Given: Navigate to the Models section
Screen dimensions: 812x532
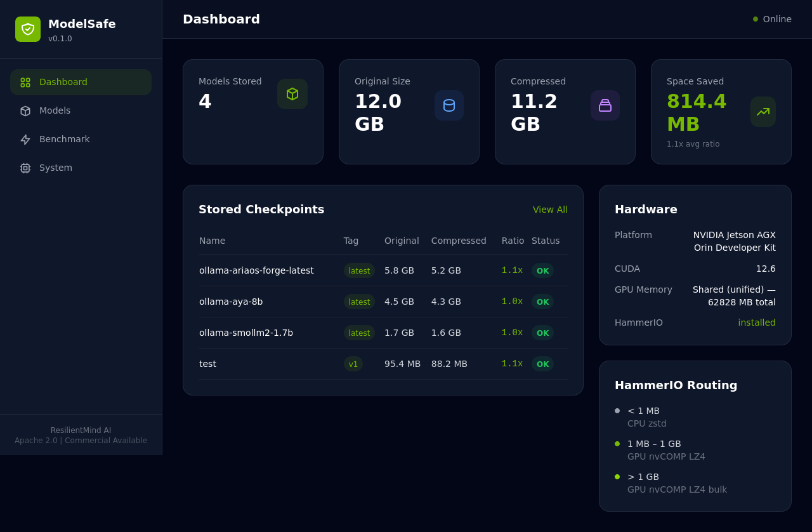Looking at the screenshot, I should click(55, 110).
